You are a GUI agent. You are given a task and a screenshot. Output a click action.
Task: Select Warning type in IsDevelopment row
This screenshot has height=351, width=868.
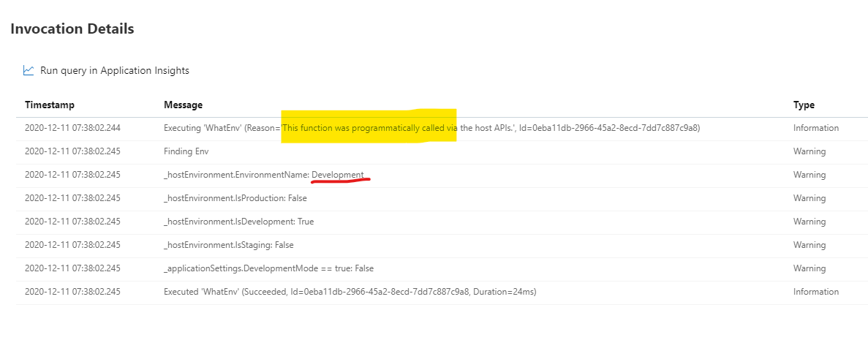(x=809, y=222)
